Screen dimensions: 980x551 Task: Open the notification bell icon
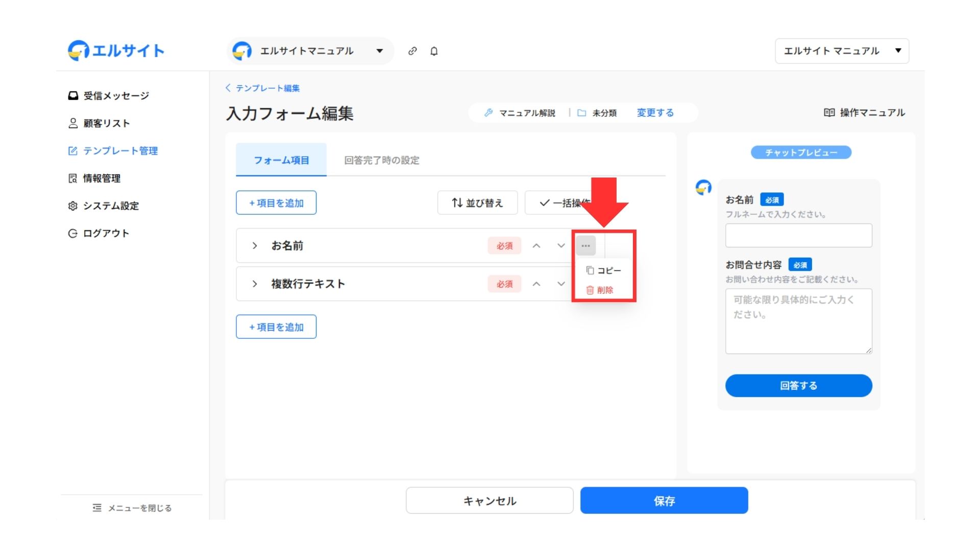point(434,51)
